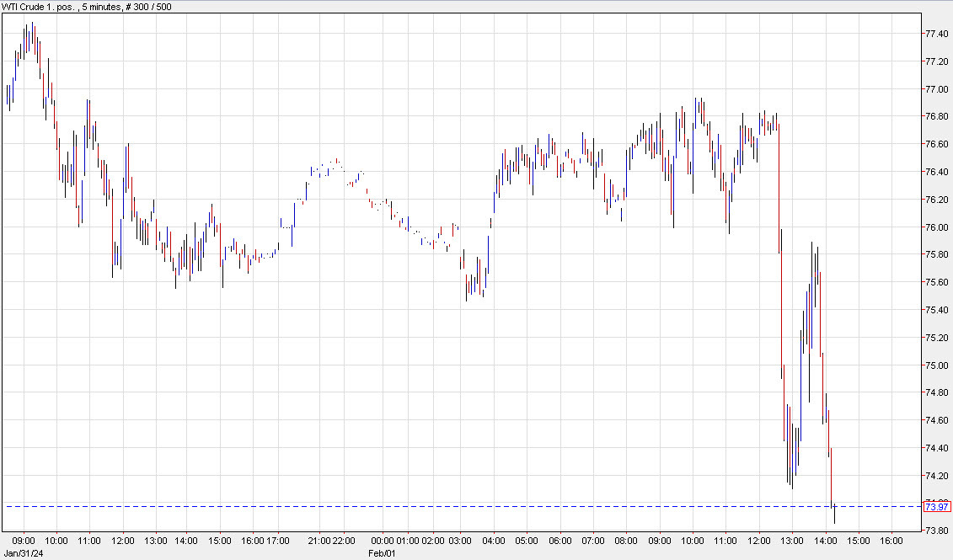Screen dimensions: 953x560
Task: Select the 74.80 price axis label
Action: tap(937, 393)
